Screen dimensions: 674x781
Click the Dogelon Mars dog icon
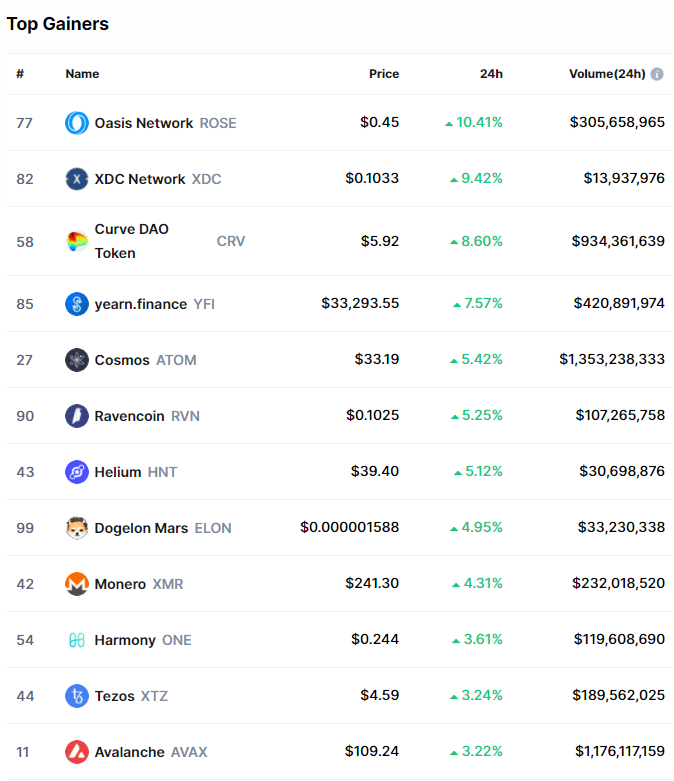77,528
